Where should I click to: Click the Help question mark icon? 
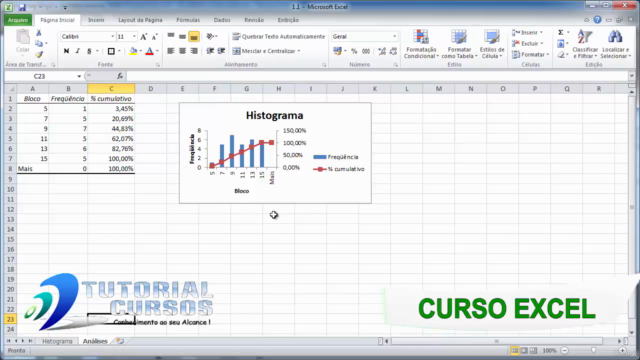(598, 20)
